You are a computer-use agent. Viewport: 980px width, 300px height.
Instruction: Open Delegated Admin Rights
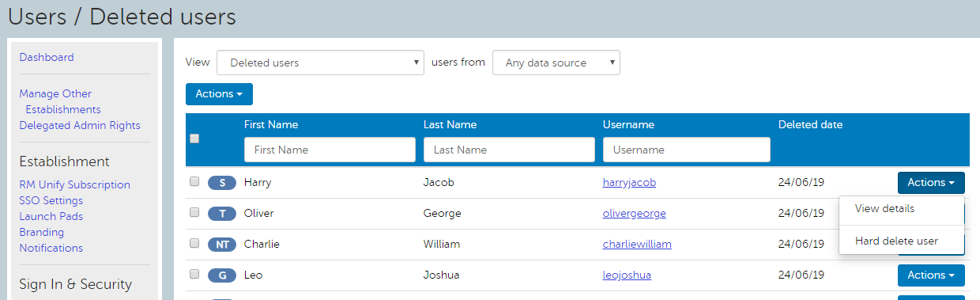click(80, 125)
